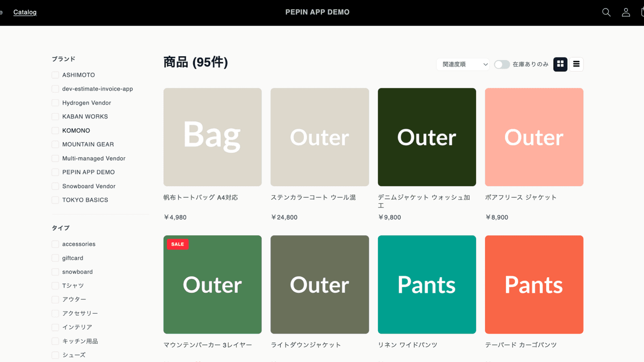Open search from the top navigation bar

606,12
